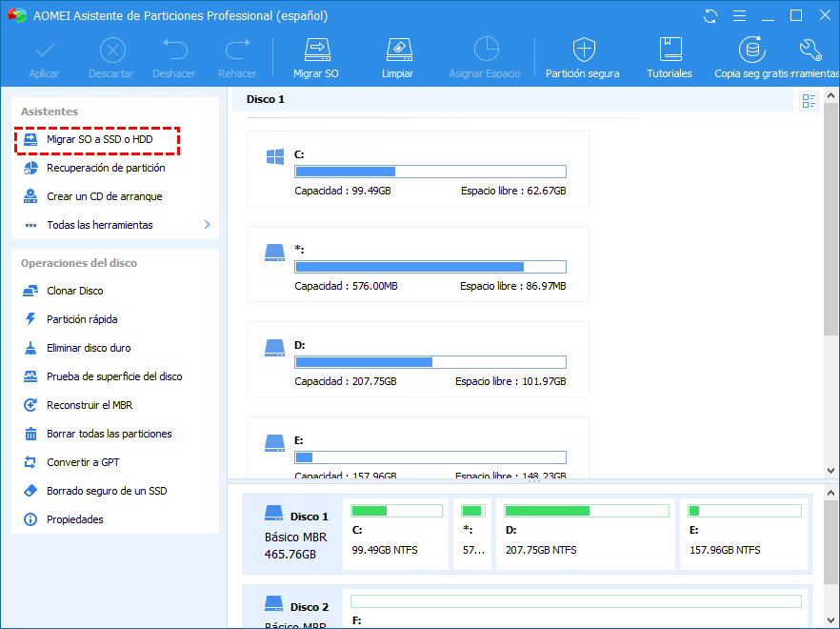This screenshot has width=840, height=629.
Task: Click down arrow of disk map scrollbar
Action: click(830, 621)
